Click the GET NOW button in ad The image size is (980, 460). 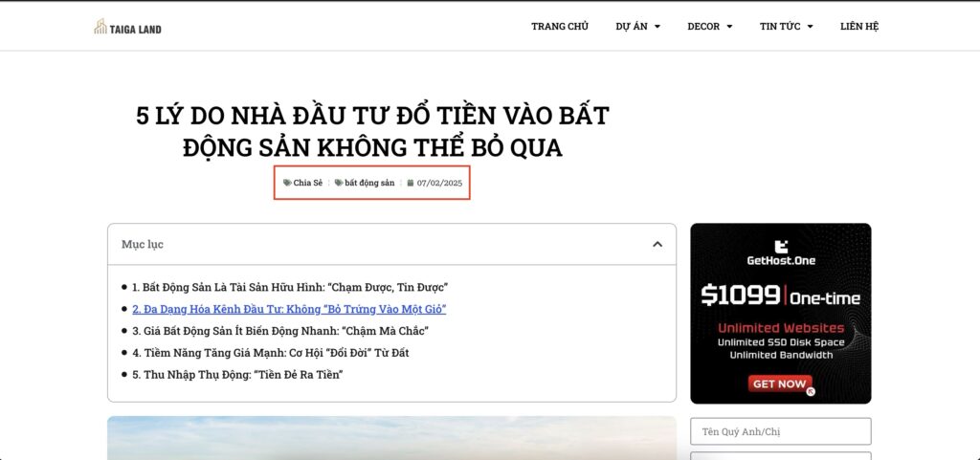pyautogui.click(x=779, y=383)
